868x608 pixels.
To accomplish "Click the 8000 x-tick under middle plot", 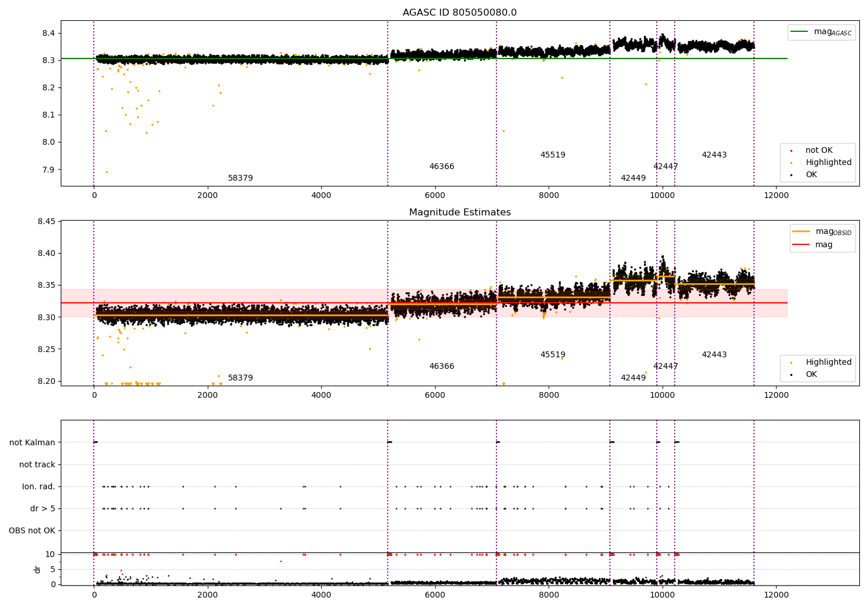I will [549, 395].
